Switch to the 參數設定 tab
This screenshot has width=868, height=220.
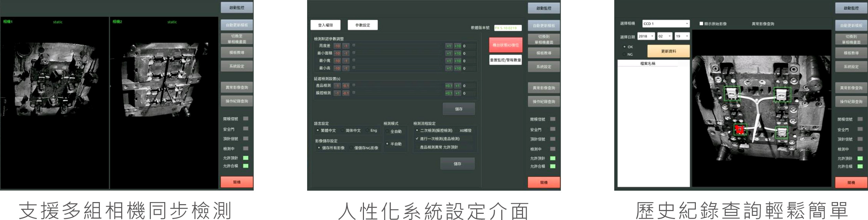click(x=363, y=25)
